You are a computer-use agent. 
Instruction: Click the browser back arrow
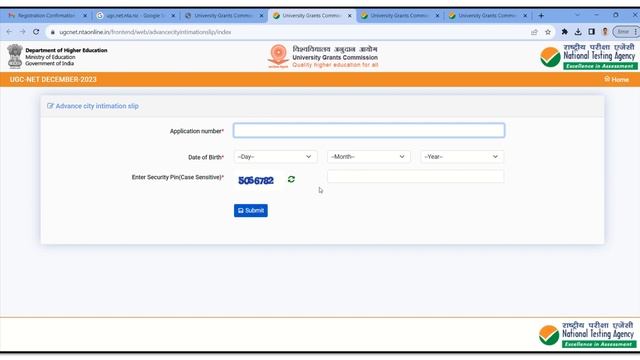pos(9,32)
